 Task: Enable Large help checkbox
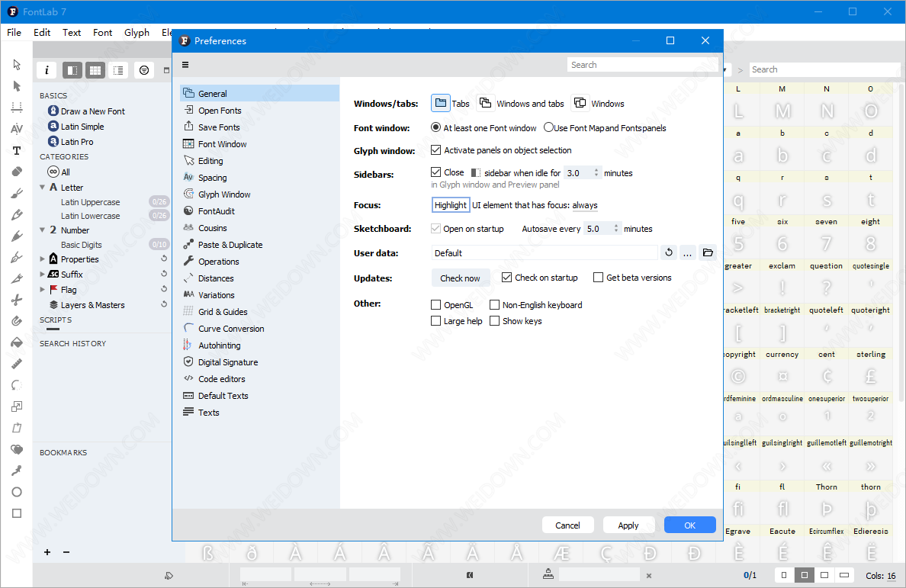pos(436,320)
